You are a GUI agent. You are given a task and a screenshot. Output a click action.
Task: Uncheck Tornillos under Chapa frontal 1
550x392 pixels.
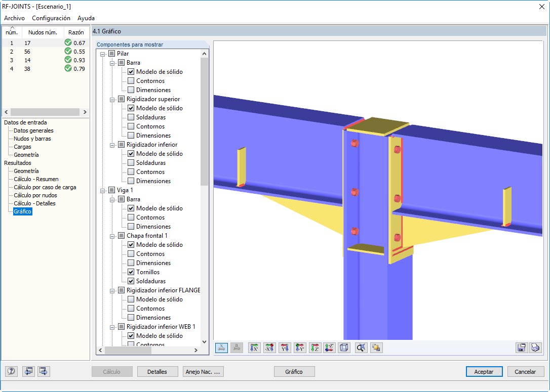coord(131,272)
